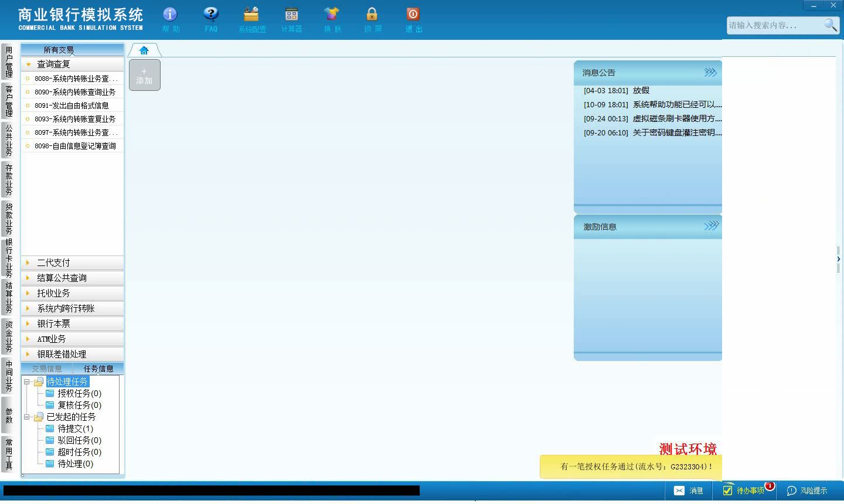The height and width of the screenshot is (504, 844).
Task: Collapse the 待处理任务 tree node
Action: (27, 382)
